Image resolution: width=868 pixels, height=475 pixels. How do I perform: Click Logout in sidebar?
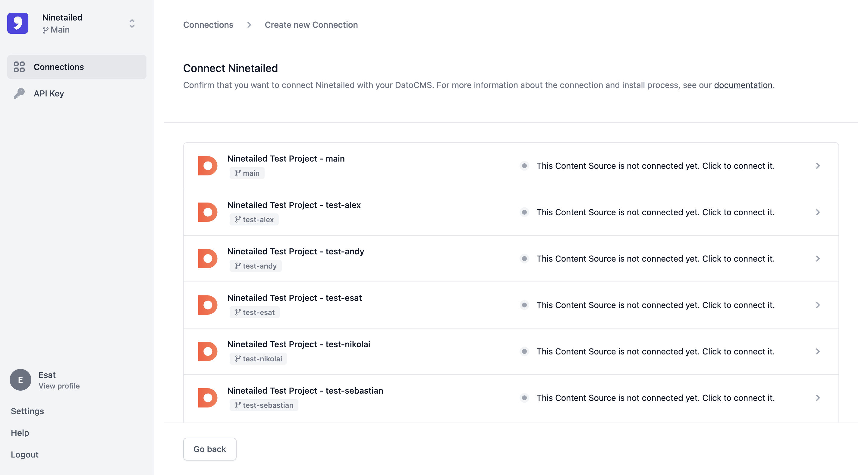click(25, 455)
